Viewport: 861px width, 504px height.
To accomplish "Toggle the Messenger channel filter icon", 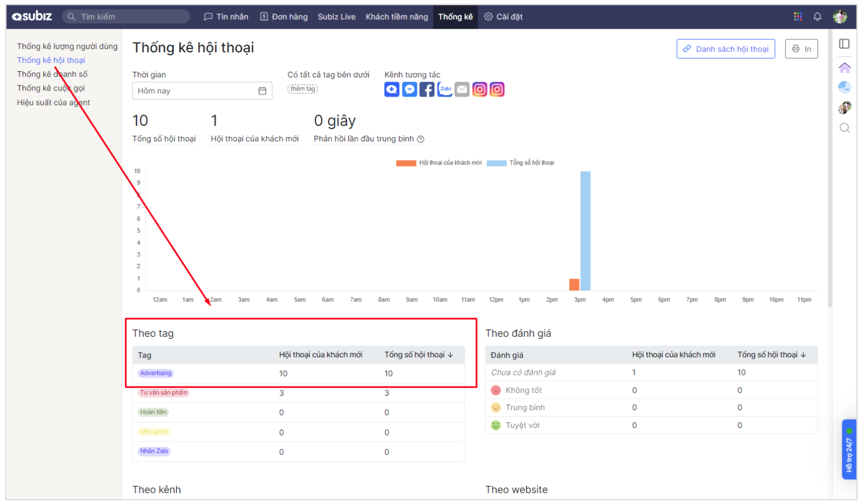I will 409,89.
